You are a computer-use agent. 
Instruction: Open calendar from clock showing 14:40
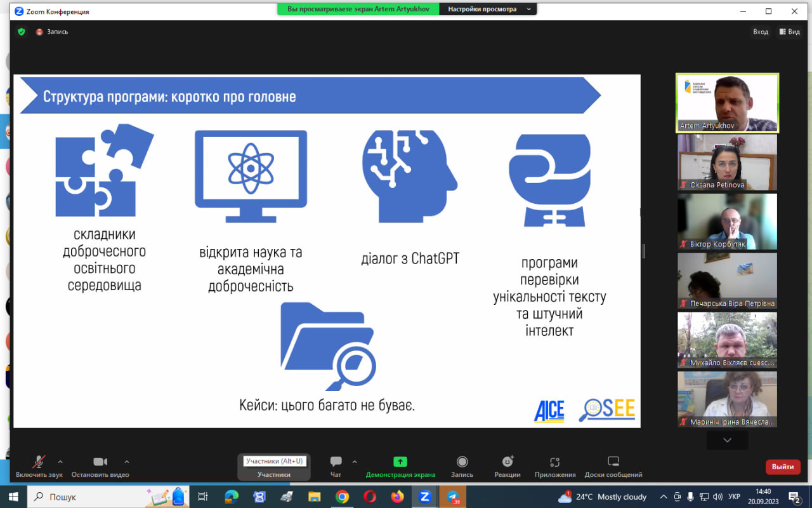[764, 497]
